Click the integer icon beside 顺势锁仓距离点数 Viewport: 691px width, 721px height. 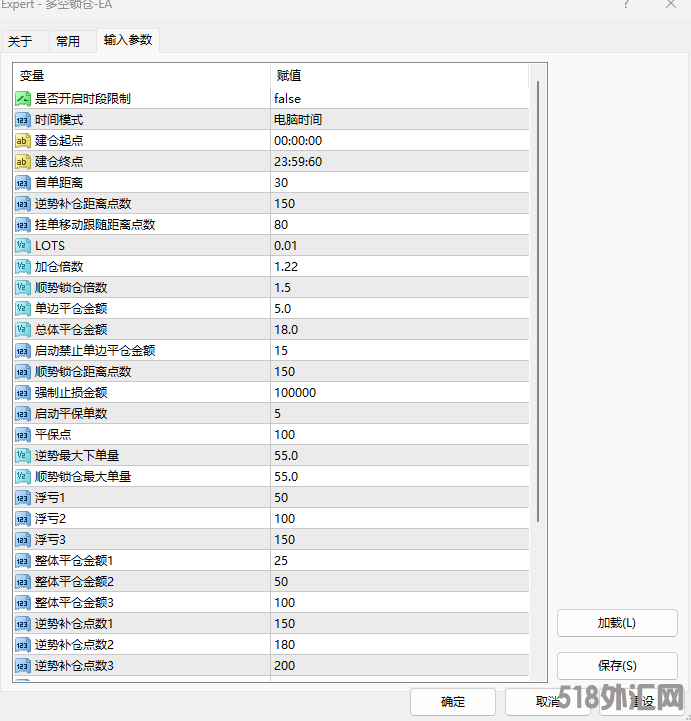(x=23, y=372)
